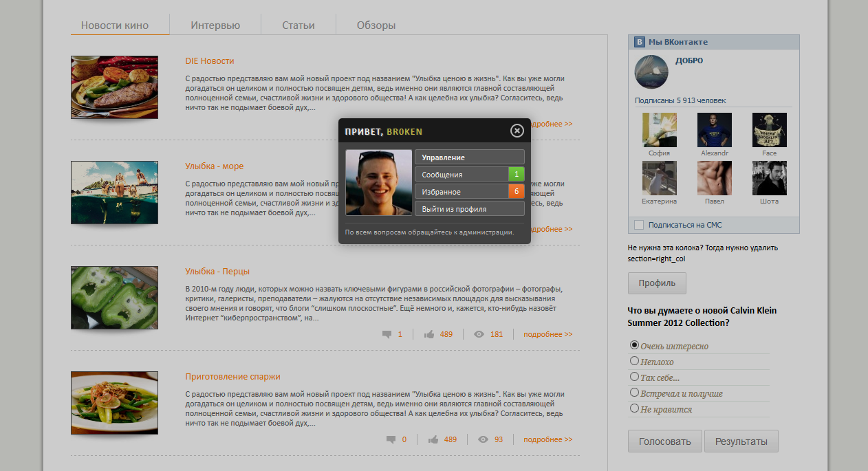The image size is (868, 471).
Task: Close the profile greeting popup
Action: click(x=517, y=131)
